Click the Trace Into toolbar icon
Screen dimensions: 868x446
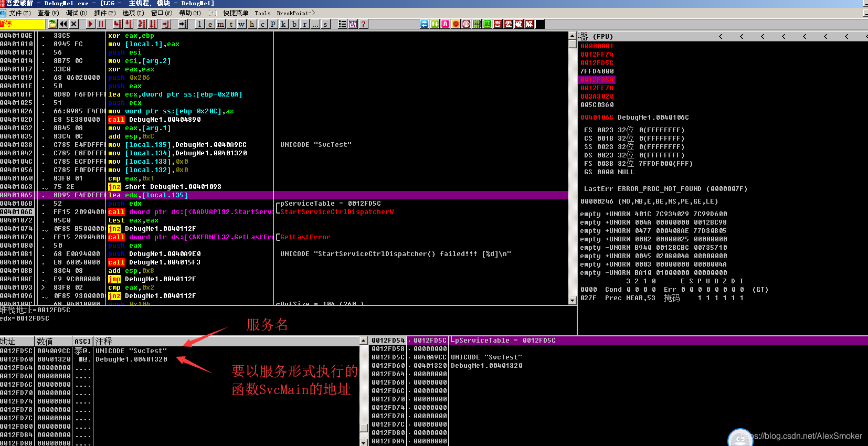[142, 24]
